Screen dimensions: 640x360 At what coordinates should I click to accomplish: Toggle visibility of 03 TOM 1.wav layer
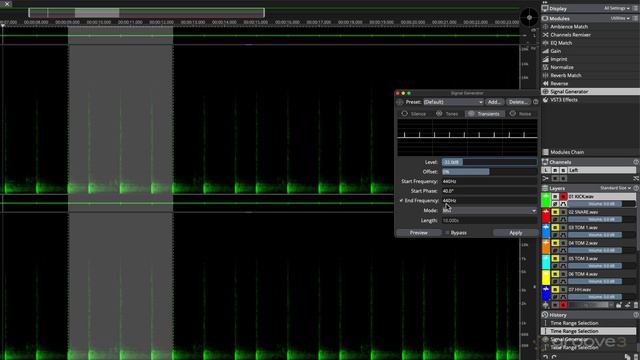(555, 228)
